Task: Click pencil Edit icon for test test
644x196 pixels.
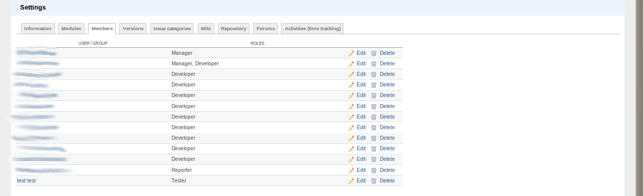Action: pos(351,180)
